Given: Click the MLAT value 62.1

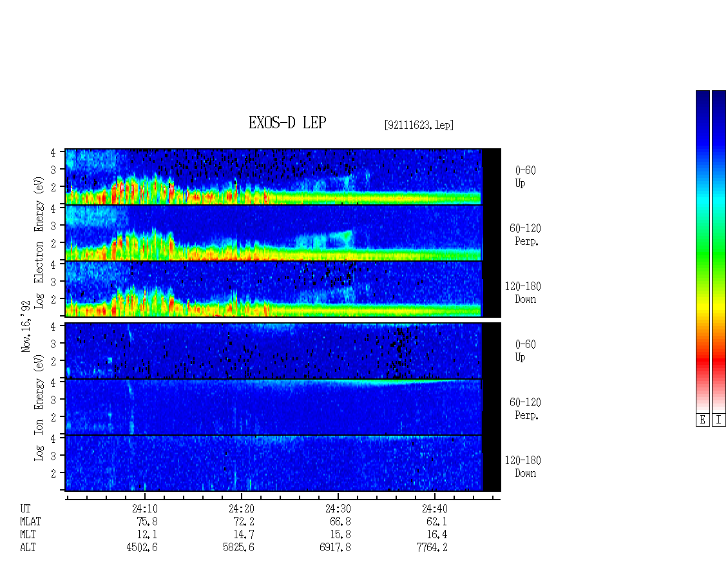Looking at the screenshot, I should click(x=437, y=521).
